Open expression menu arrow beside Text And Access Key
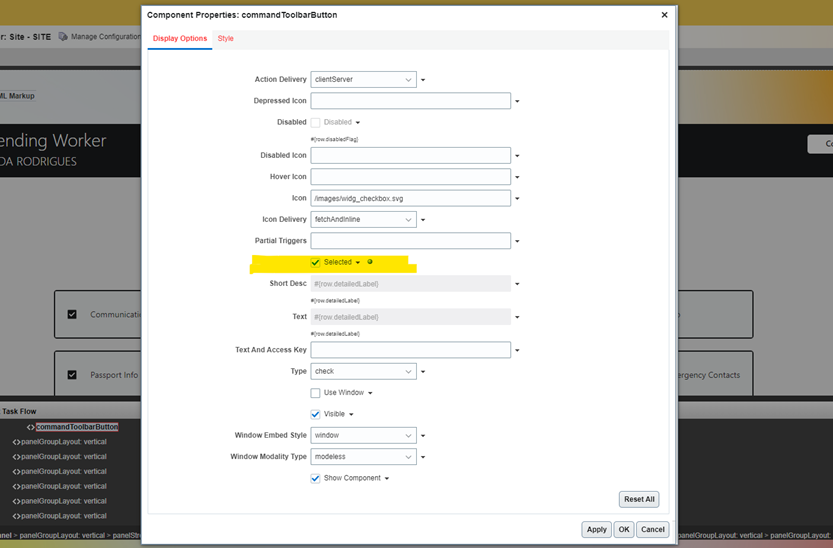Viewport: 833px width, 548px height. [517, 350]
